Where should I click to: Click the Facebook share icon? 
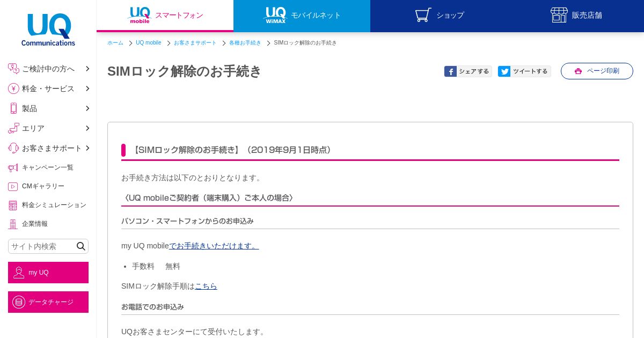(450, 71)
